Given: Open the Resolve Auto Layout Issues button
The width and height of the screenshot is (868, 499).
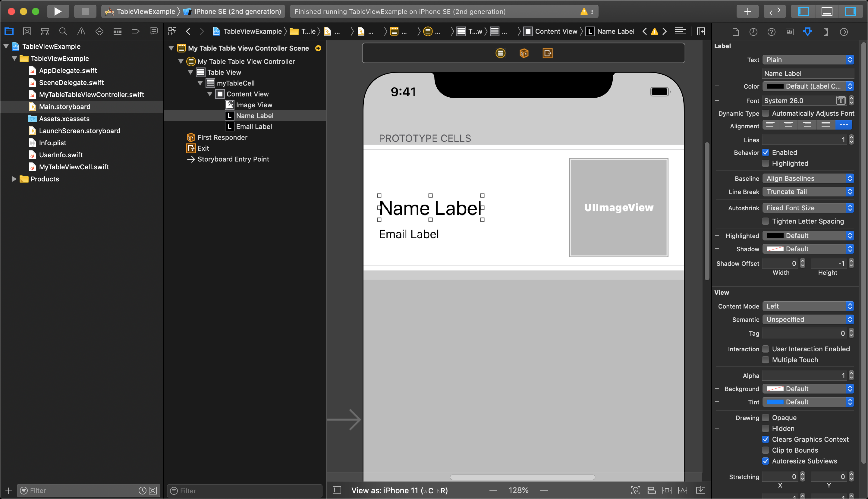Looking at the screenshot, I should click(683, 491).
